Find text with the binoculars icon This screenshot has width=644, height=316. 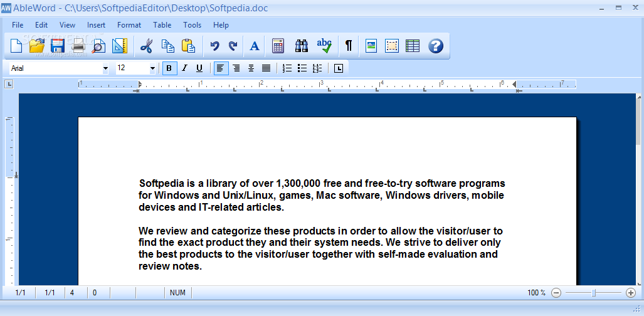(302, 46)
